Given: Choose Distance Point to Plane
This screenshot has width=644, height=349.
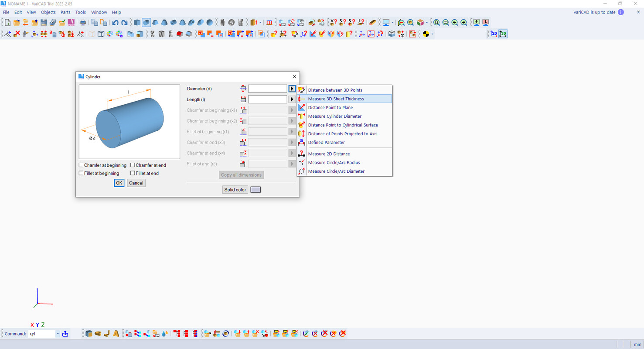Looking at the screenshot, I should click(x=344, y=107).
